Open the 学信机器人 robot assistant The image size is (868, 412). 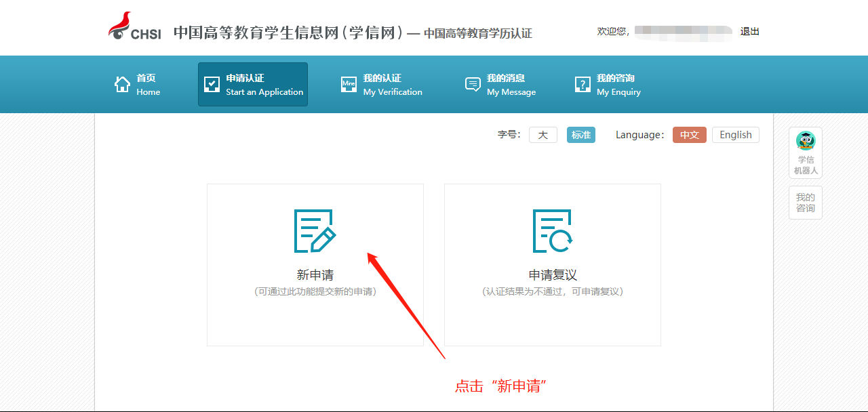(x=806, y=152)
